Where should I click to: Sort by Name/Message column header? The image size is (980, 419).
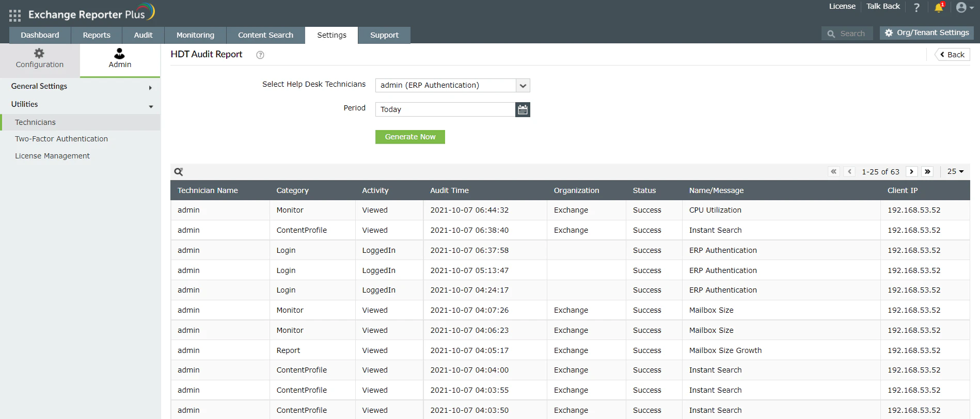point(716,190)
